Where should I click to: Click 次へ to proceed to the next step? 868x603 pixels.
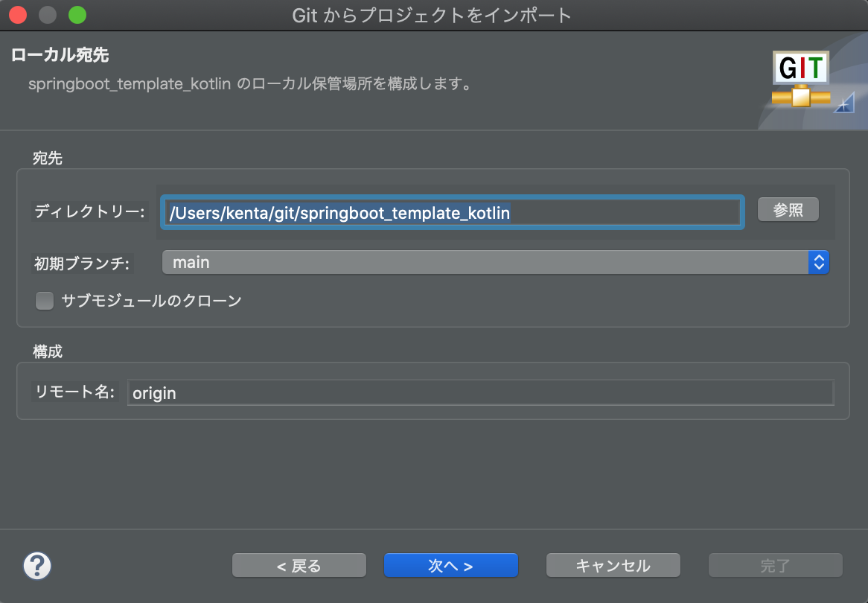[x=450, y=565]
